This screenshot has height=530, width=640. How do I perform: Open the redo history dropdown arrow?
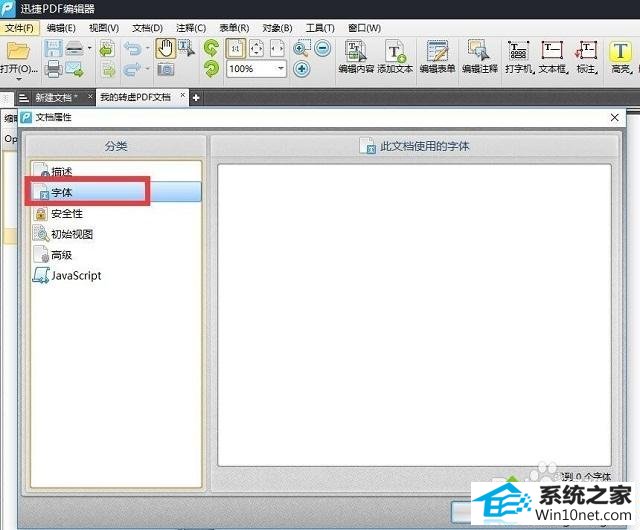[x=147, y=69]
